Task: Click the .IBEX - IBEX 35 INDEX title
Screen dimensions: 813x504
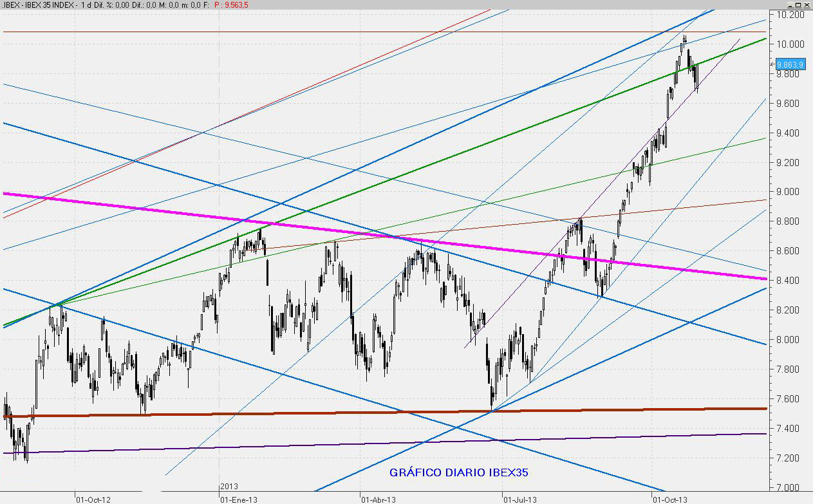Action: point(36,5)
